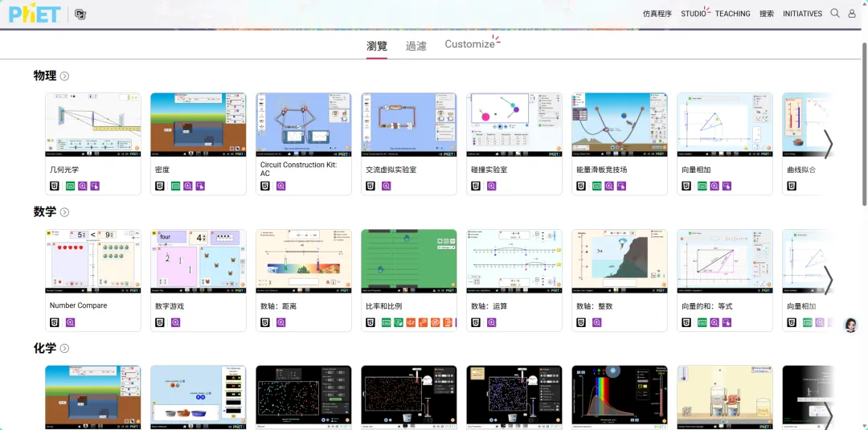Open 数轴：整数 cliff thumbnail
Screen dimensions: 868x430
click(x=620, y=260)
